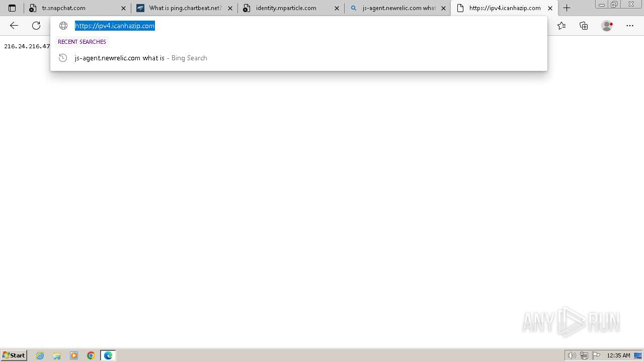
Task: Click the network tray icon
Action: point(584,355)
